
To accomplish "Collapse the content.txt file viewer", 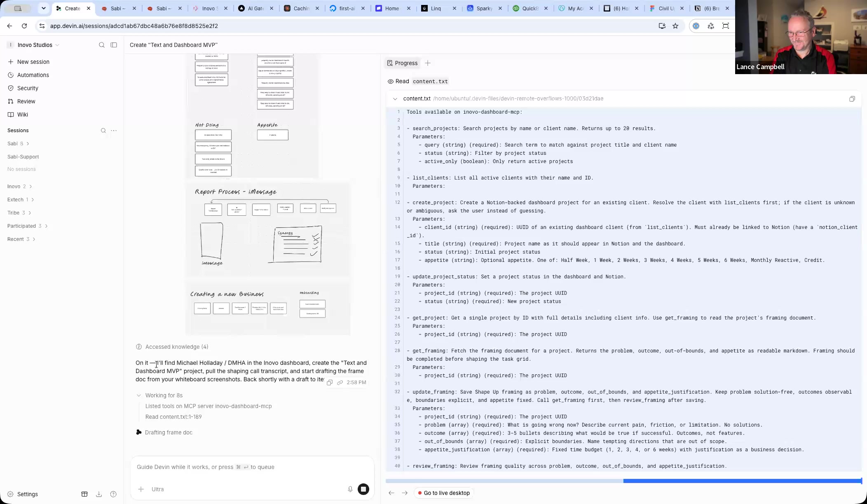I will 395,99.
